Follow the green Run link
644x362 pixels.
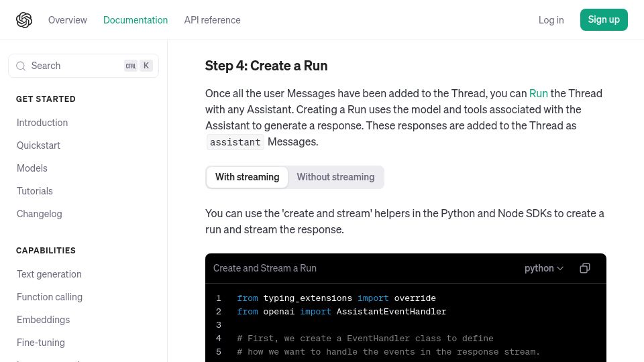pos(539,93)
